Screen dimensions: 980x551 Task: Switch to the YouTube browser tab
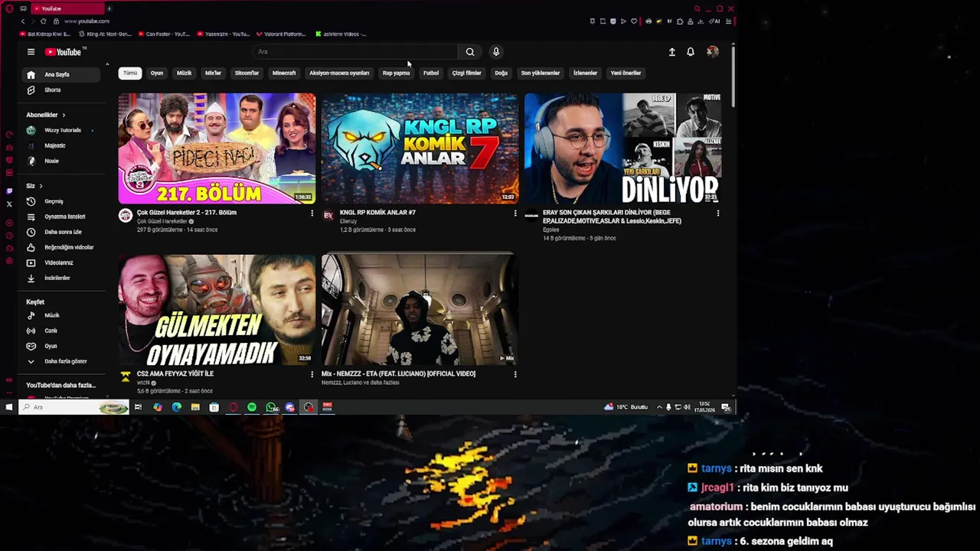tap(67, 8)
